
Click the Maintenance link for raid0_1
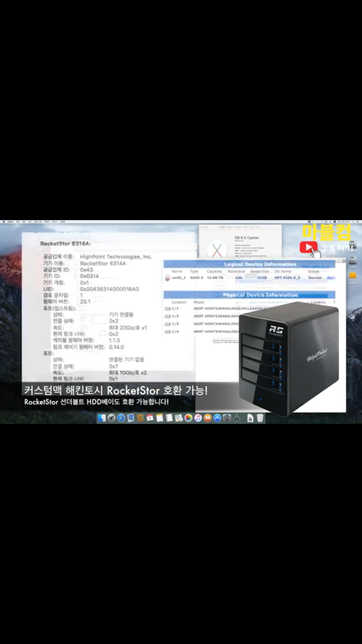(x=331, y=278)
